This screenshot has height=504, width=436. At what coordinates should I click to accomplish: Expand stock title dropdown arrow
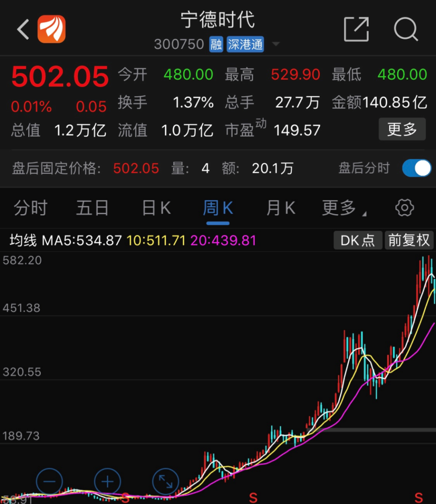276,44
